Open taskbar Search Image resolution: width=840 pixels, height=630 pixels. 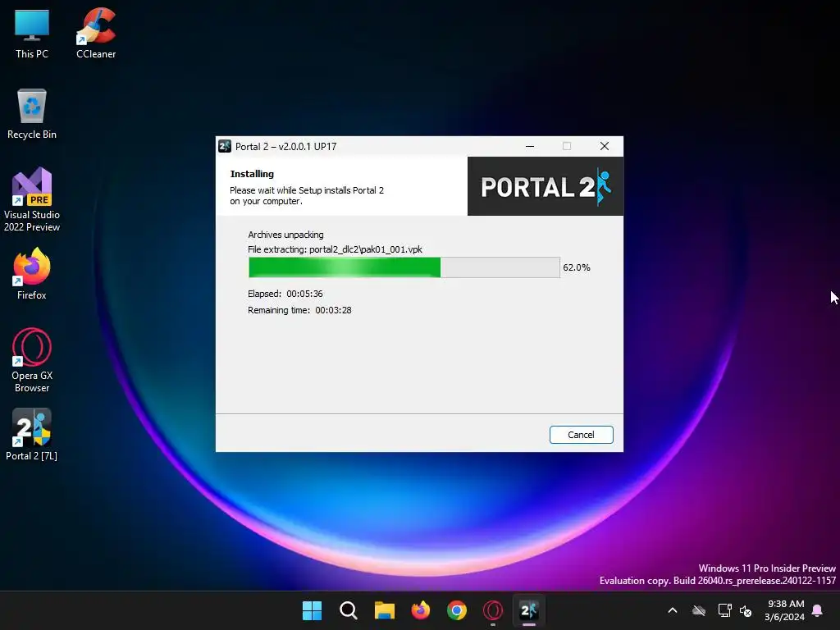(x=348, y=610)
